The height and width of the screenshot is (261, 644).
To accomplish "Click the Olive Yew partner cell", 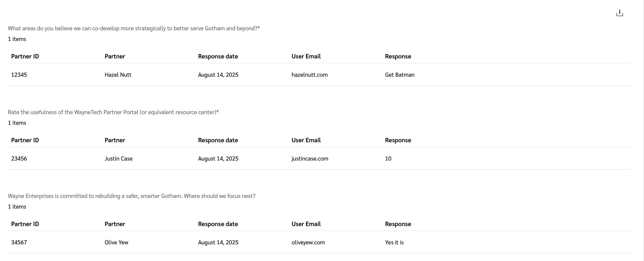I will point(116,242).
